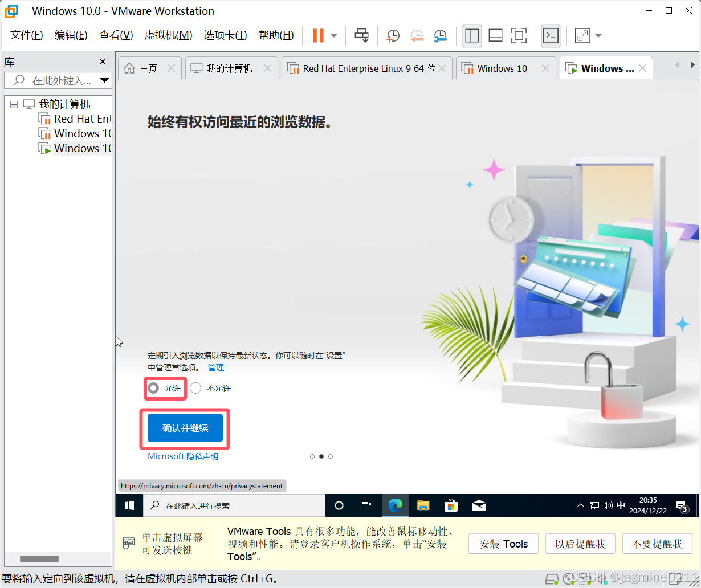Screen dimensions: 701x588
Task: Click the stretch/free-view icon
Action: (582, 35)
